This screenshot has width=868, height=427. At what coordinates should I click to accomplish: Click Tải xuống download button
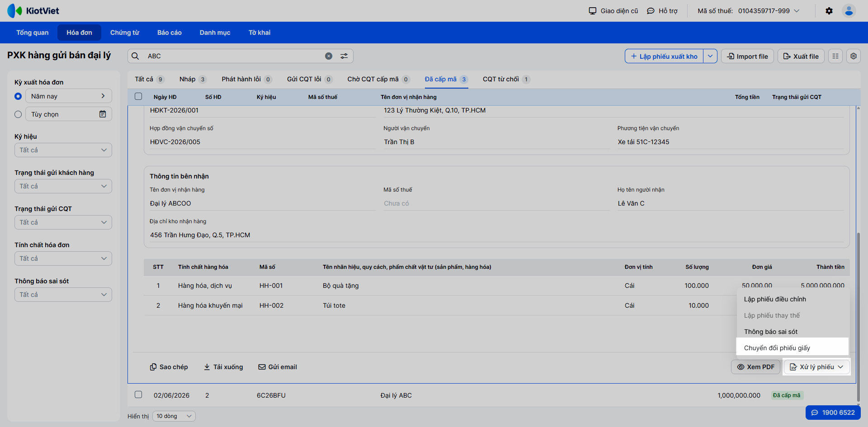click(223, 367)
